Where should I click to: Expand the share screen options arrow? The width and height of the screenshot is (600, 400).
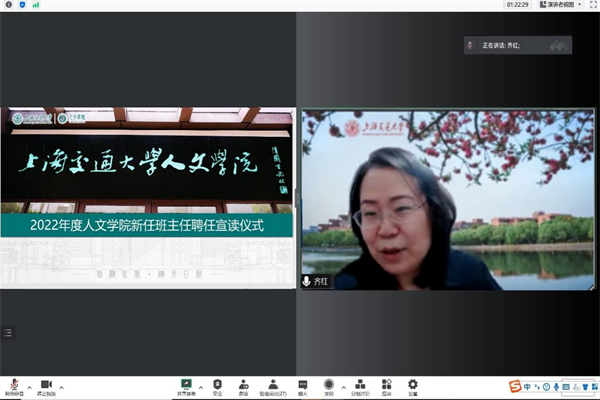[201, 387]
